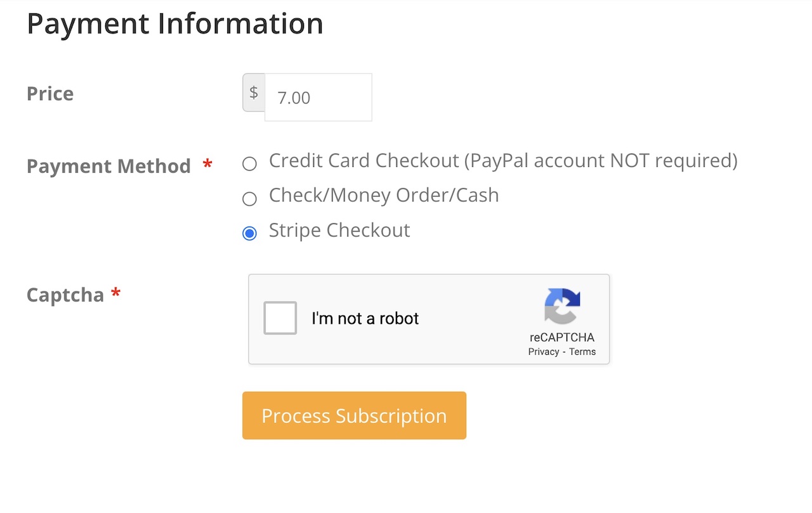Screen dimensions: 812x513
Task: Click the reCAPTCHA arrows logo icon
Action: coord(562,306)
